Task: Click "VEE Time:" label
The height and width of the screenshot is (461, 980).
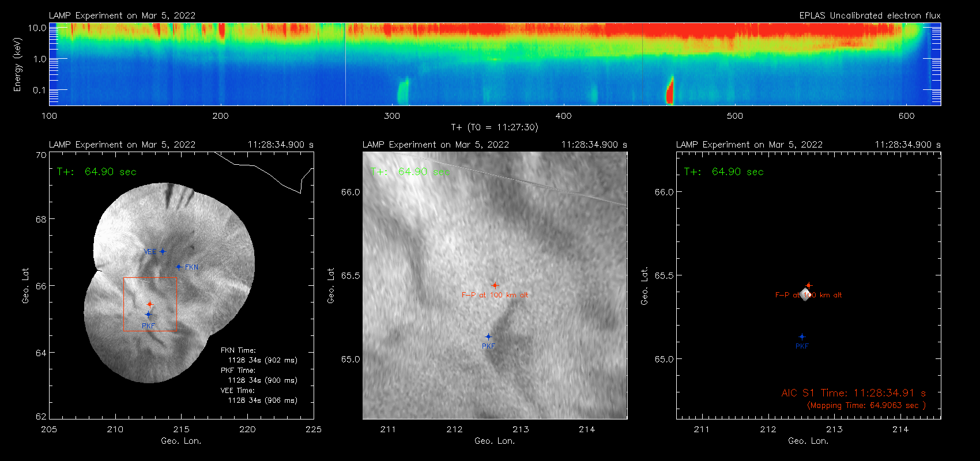Action: (x=238, y=390)
